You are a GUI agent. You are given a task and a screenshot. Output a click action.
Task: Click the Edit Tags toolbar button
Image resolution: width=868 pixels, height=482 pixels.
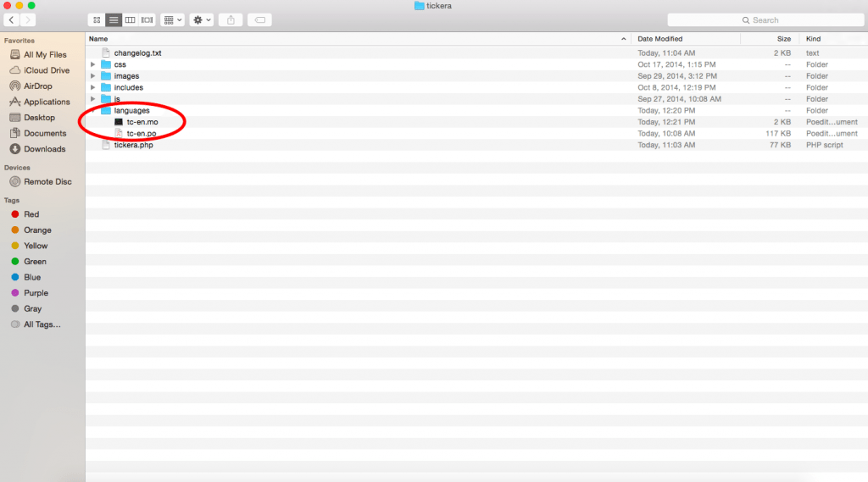(x=259, y=20)
